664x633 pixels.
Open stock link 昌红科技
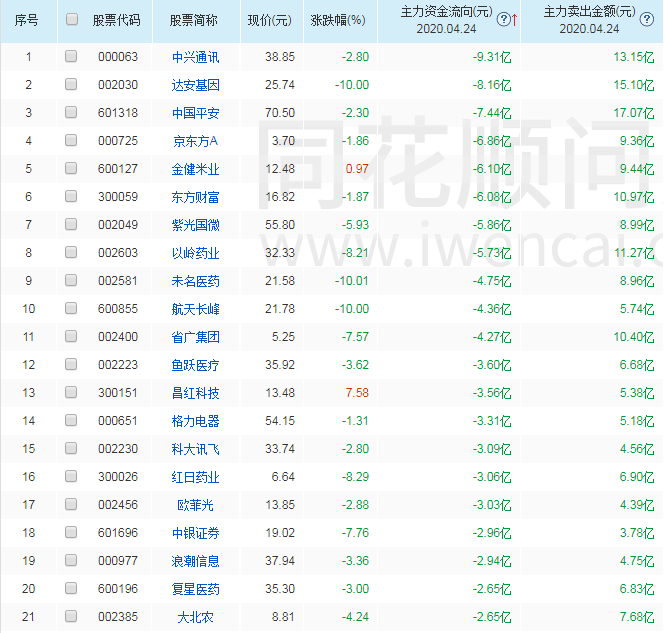[x=196, y=393]
